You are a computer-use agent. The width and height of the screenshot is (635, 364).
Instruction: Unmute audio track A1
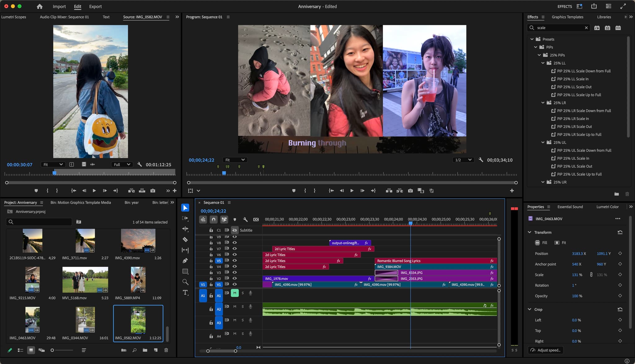pyautogui.click(x=235, y=293)
